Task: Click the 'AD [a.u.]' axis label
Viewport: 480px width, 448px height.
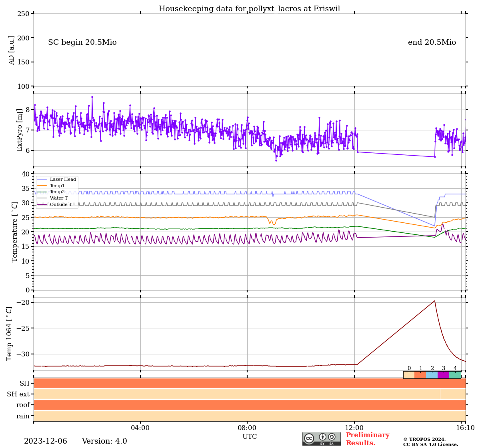Action: click(12, 50)
